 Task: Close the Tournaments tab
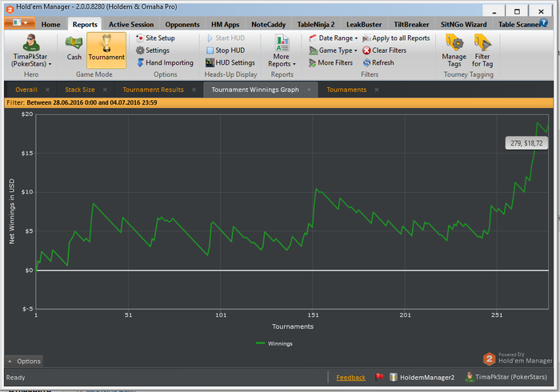click(x=377, y=90)
